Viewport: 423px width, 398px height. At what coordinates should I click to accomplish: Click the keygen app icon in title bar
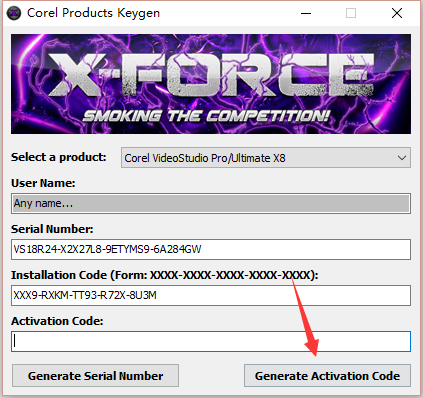(14, 13)
